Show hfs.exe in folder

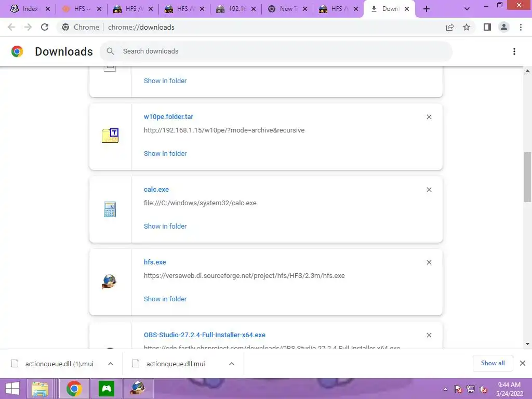point(165,299)
